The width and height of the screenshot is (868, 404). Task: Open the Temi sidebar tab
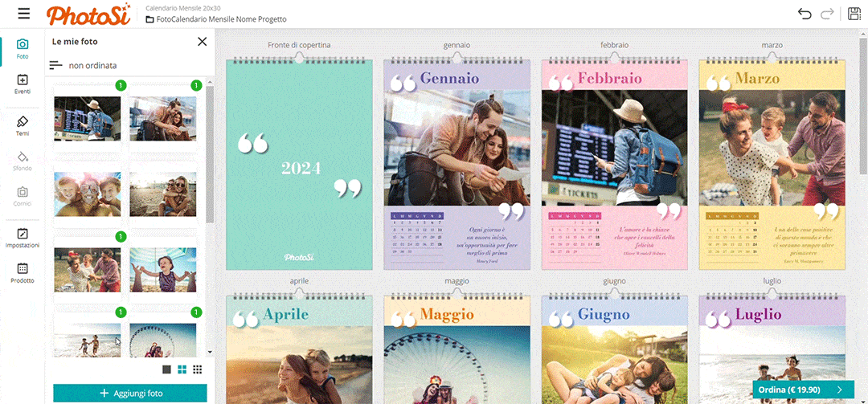23,125
